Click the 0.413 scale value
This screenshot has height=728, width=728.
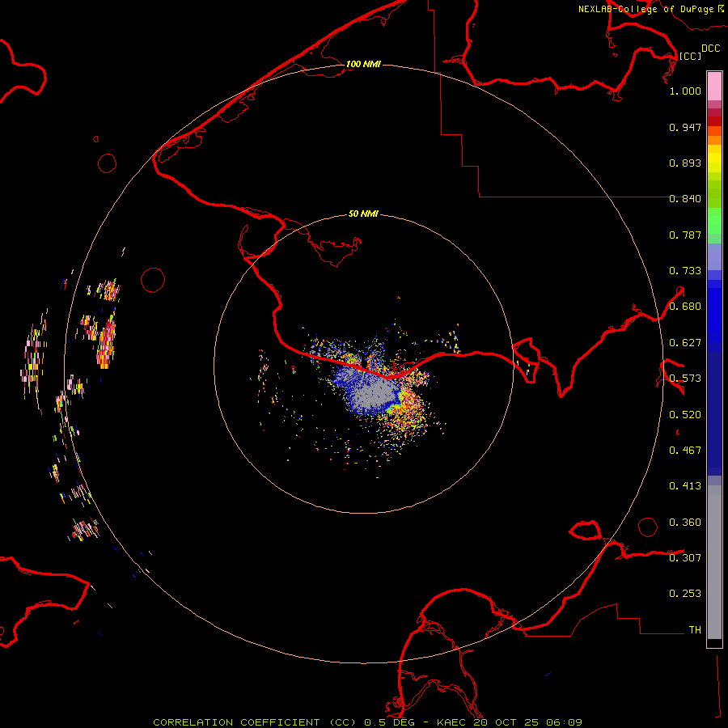click(685, 486)
